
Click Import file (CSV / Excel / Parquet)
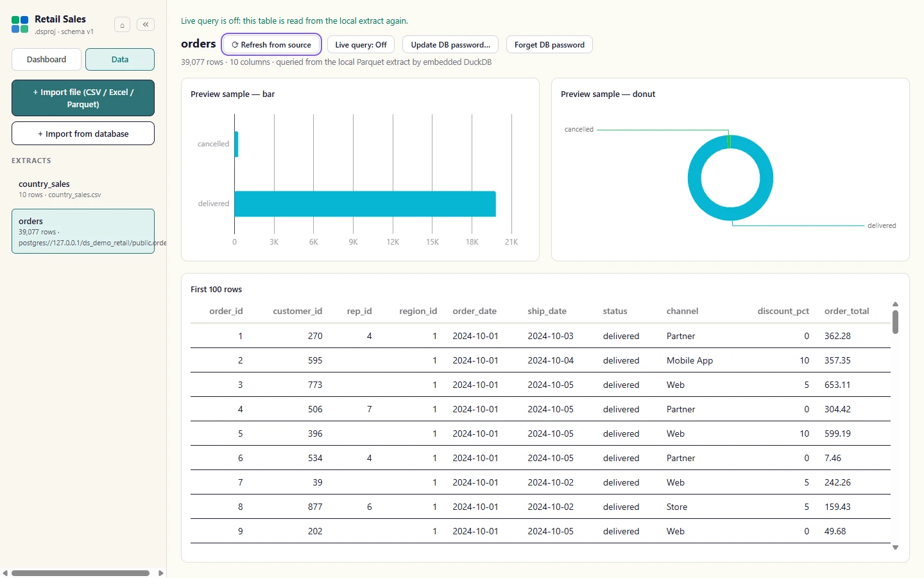coord(83,98)
